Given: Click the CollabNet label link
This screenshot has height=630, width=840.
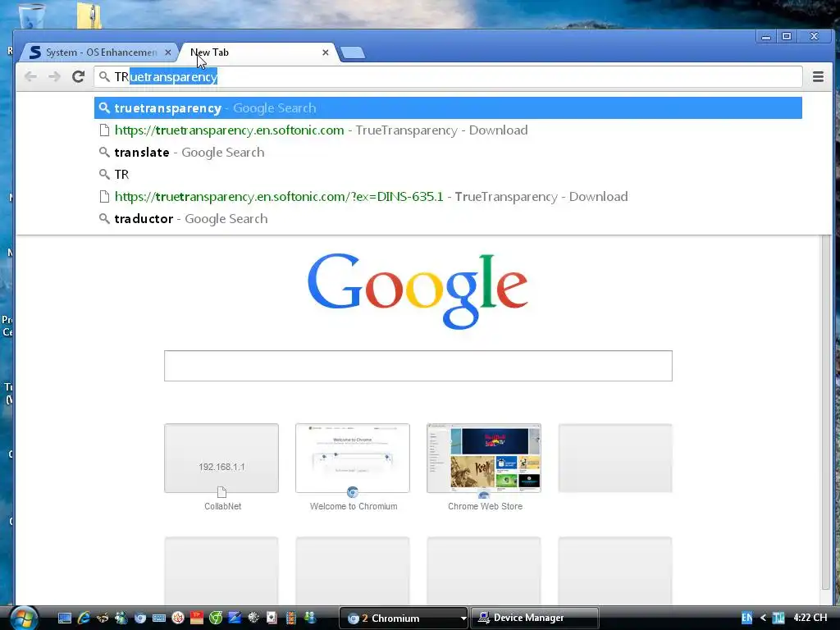Looking at the screenshot, I should pos(223,506).
